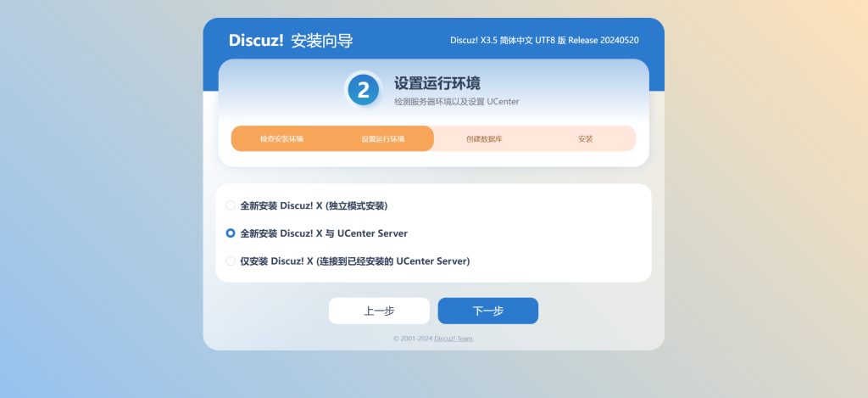The width and height of the screenshot is (868, 398).
Task: Click the 创建数据库 step
Action: tap(484, 138)
